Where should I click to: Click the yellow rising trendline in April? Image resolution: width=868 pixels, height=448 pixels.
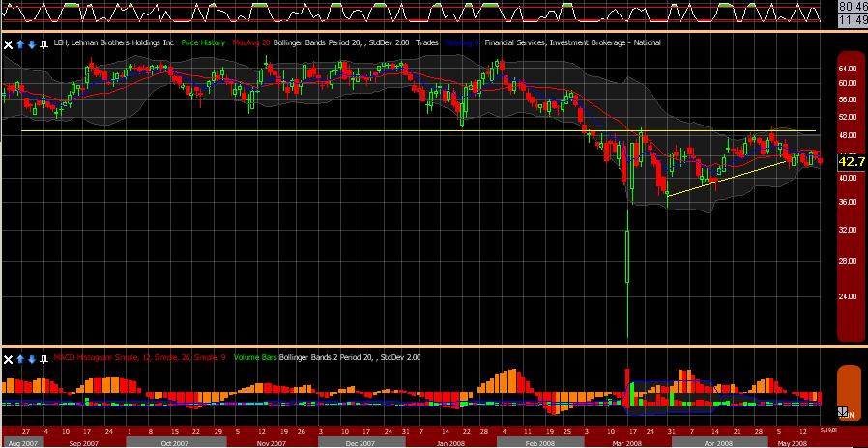pos(726,179)
